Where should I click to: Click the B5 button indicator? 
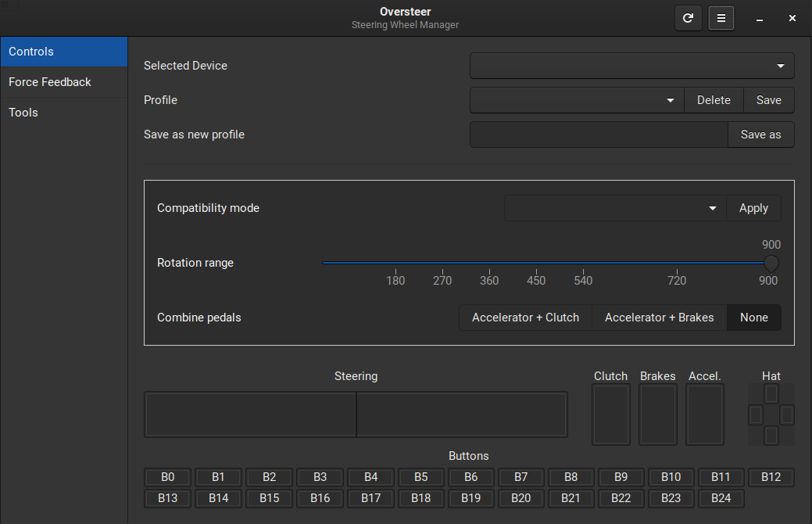tap(421, 477)
